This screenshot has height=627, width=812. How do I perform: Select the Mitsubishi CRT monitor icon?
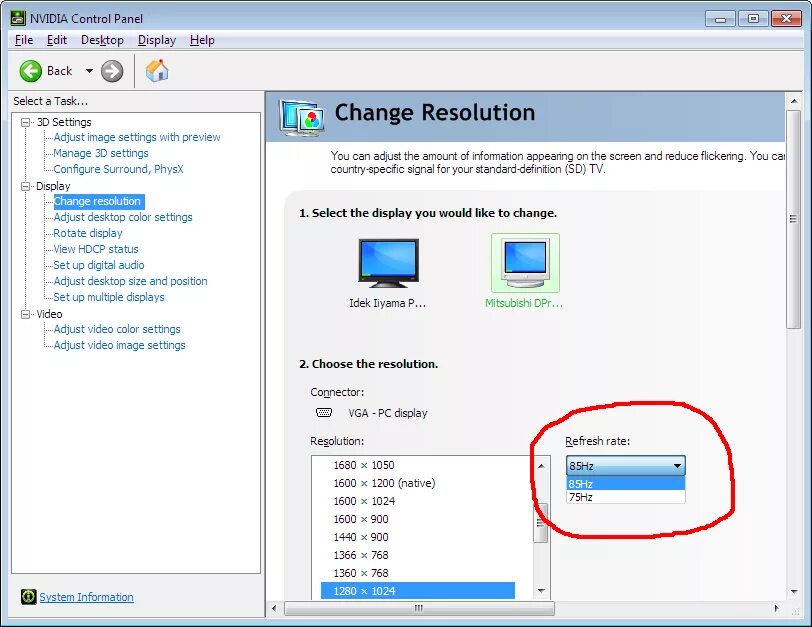525,264
